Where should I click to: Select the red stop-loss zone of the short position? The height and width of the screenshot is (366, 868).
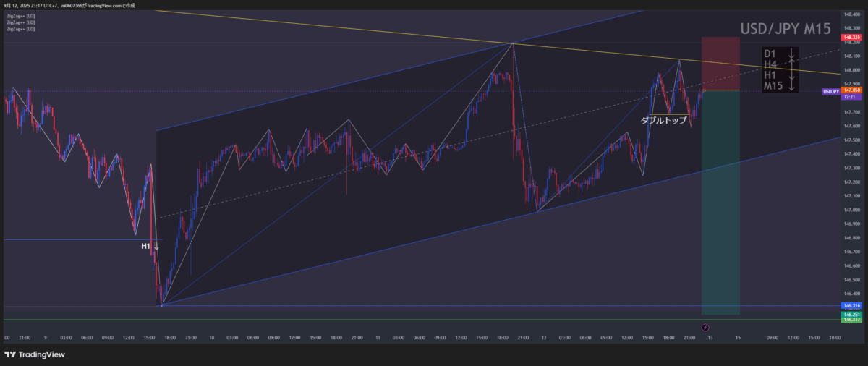(720, 64)
